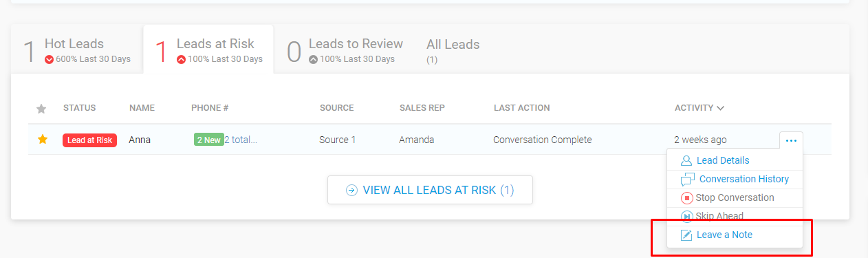Click the red down arrow under Hot Leads
This screenshot has height=258, width=868.
[49, 59]
